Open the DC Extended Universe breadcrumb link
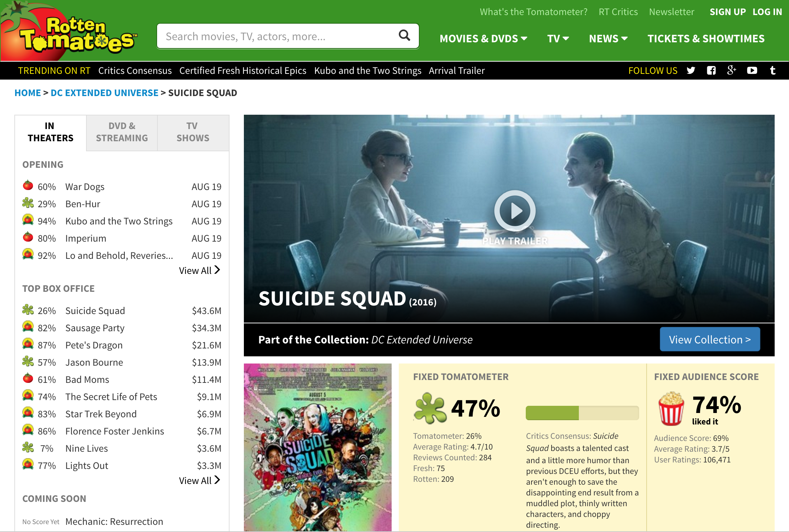This screenshot has height=532, width=789. click(104, 93)
